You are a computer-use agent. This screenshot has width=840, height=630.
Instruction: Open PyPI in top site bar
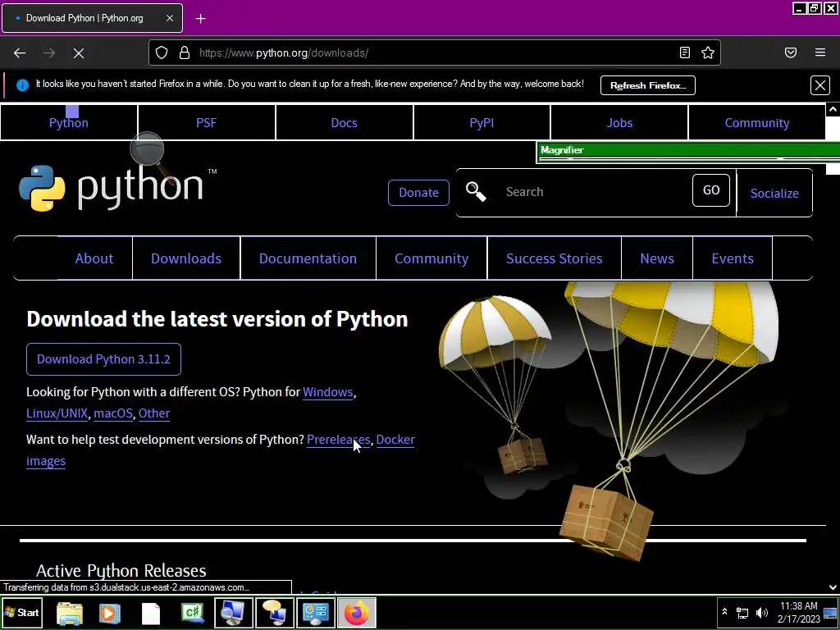pyautogui.click(x=482, y=123)
